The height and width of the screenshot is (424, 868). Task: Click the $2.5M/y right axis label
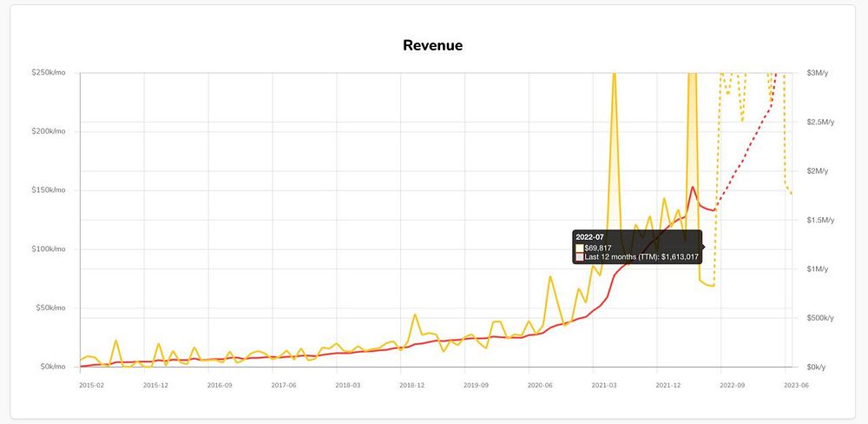pyautogui.click(x=820, y=122)
